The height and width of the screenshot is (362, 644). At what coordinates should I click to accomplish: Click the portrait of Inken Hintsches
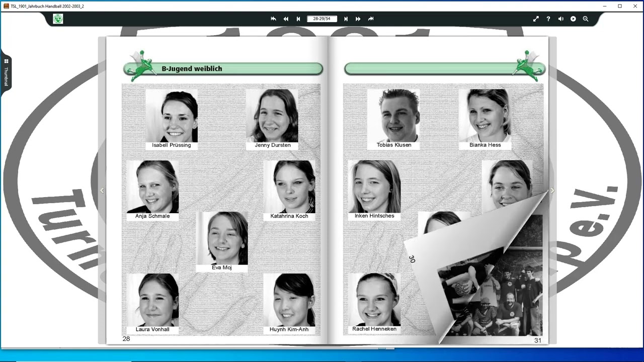(374, 187)
